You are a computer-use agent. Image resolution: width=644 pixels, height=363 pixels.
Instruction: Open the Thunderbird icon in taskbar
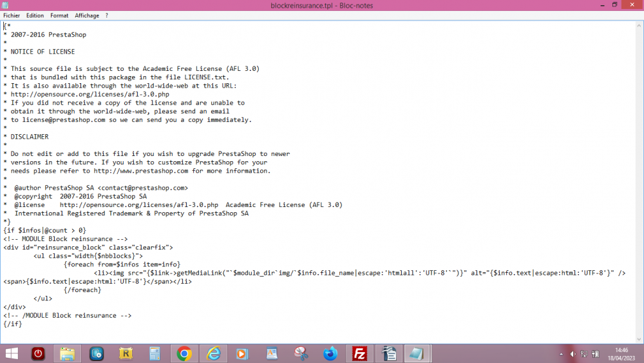point(330,353)
